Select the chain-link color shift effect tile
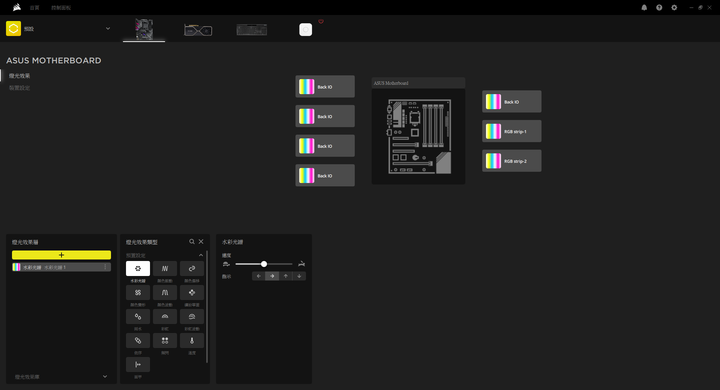This screenshot has width=720, height=390. [192, 269]
